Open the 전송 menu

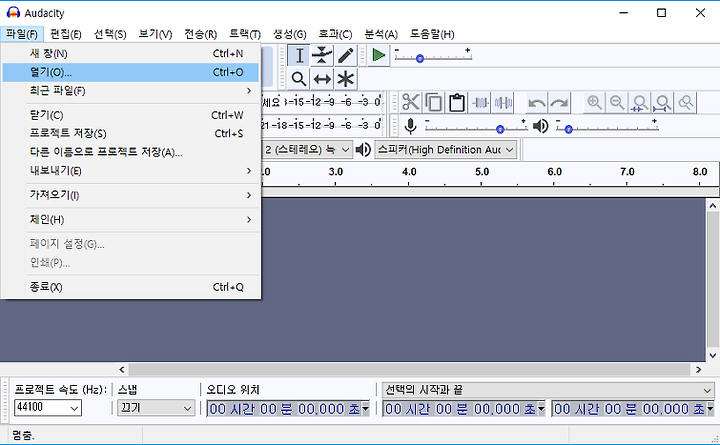(201, 34)
